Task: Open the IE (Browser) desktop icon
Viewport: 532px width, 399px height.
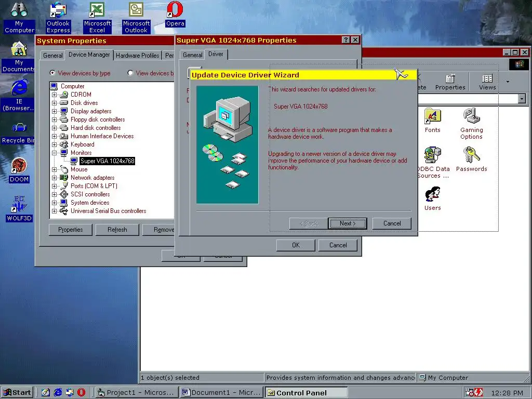Action: coord(19,96)
